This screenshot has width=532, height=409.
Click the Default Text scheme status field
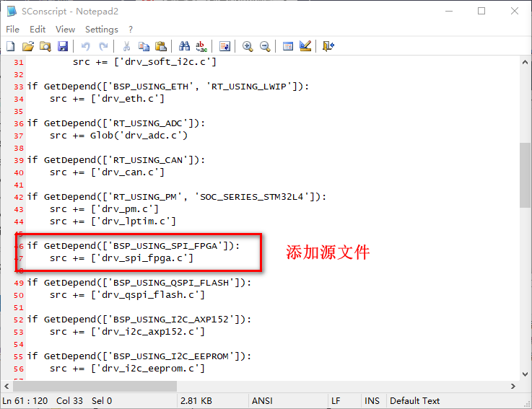click(414, 400)
